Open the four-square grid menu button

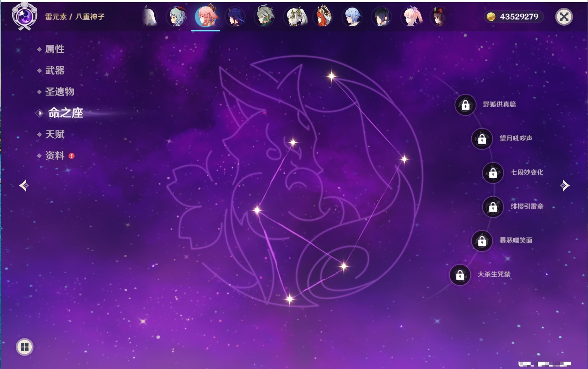[24, 347]
